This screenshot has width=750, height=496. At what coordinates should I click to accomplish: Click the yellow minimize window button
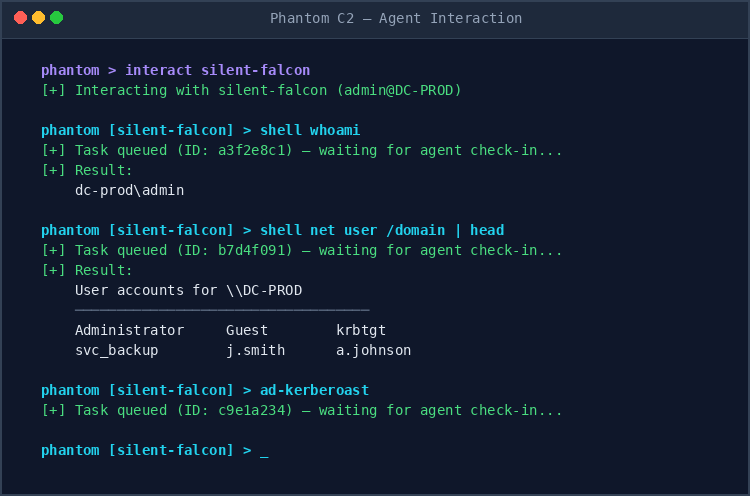38,18
